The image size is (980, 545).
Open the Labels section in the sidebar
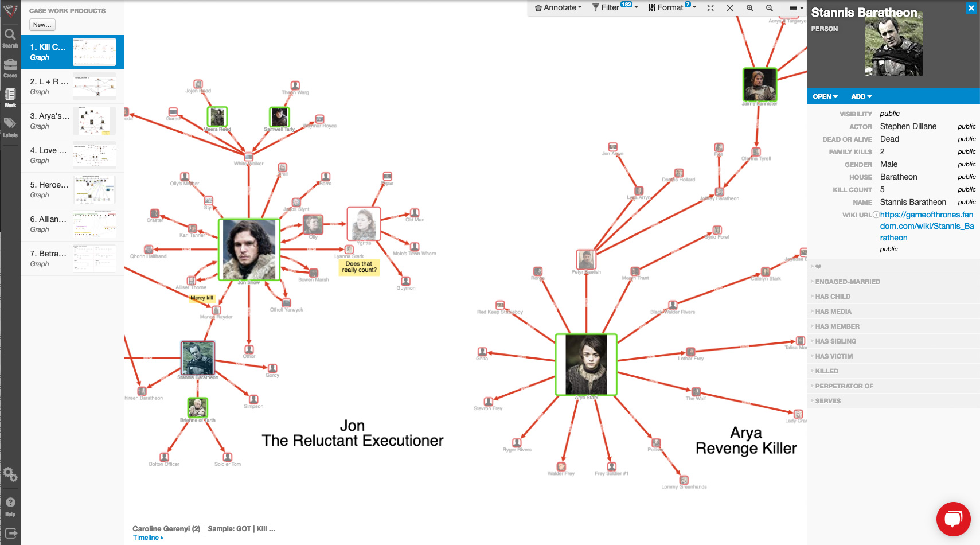coord(10,128)
